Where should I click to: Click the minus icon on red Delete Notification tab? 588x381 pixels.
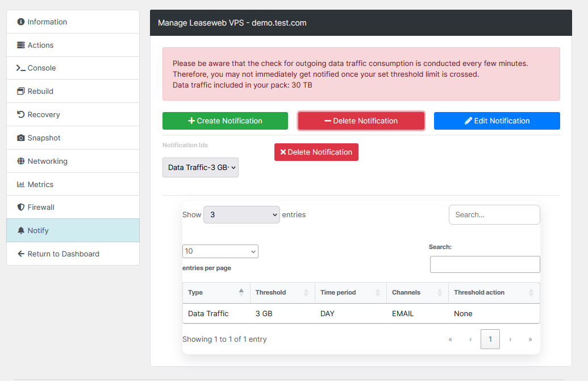(328, 121)
